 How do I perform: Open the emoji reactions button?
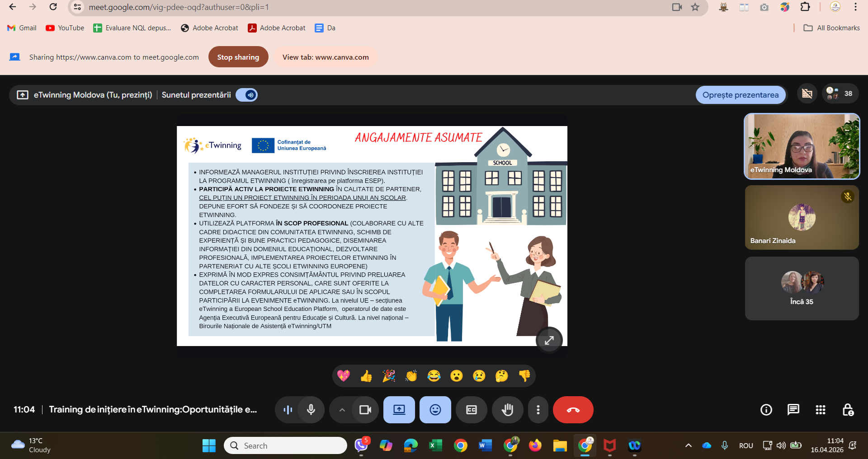pos(435,410)
